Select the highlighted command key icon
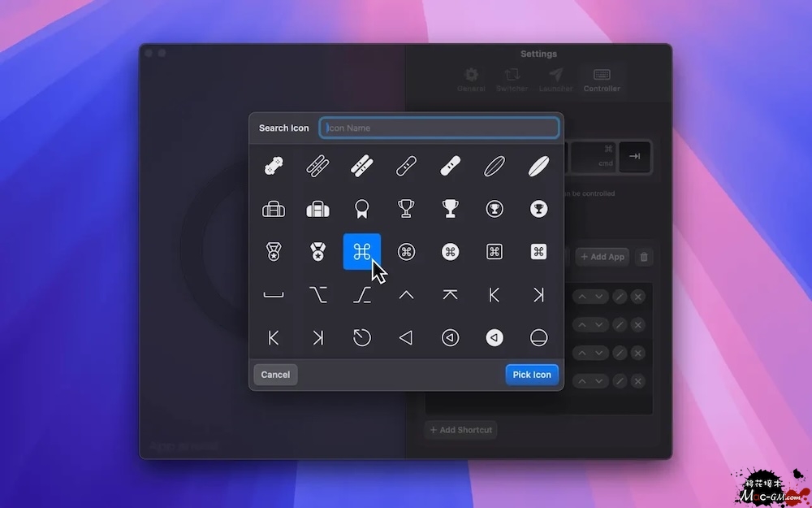Image resolution: width=812 pixels, height=508 pixels. tap(362, 252)
